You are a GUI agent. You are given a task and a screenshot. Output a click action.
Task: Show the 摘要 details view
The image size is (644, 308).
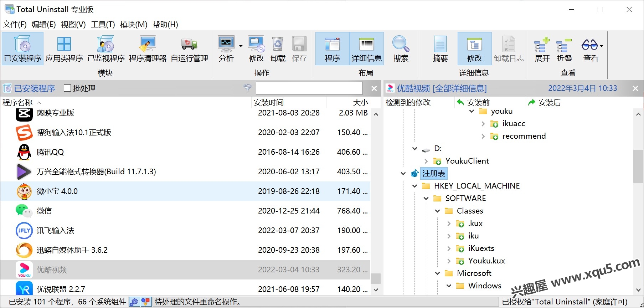440,49
